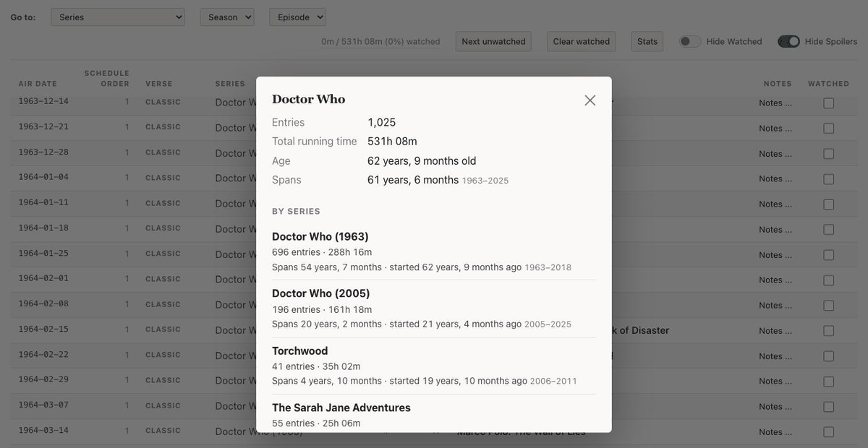Tick watched for the 1964-01-18 row
Image resolution: width=868 pixels, height=448 pixels.
click(829, 229)
